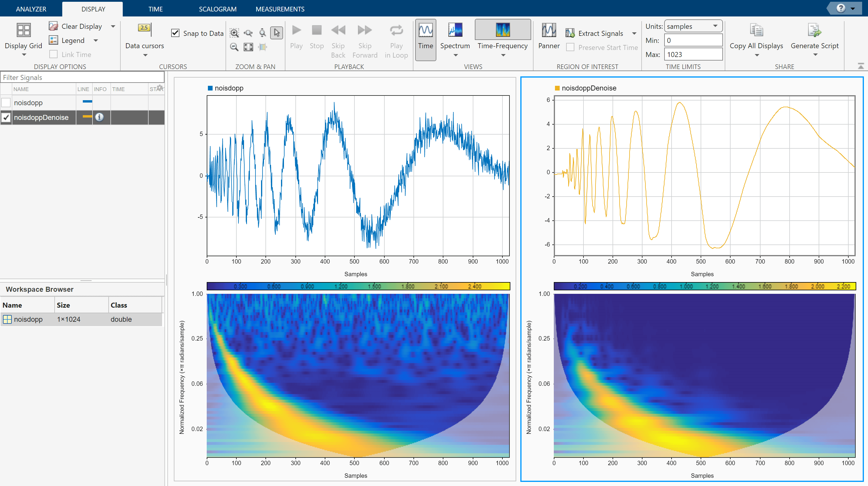
Task: Click the Data cursors icon
Action: click(x=144, y=29)
